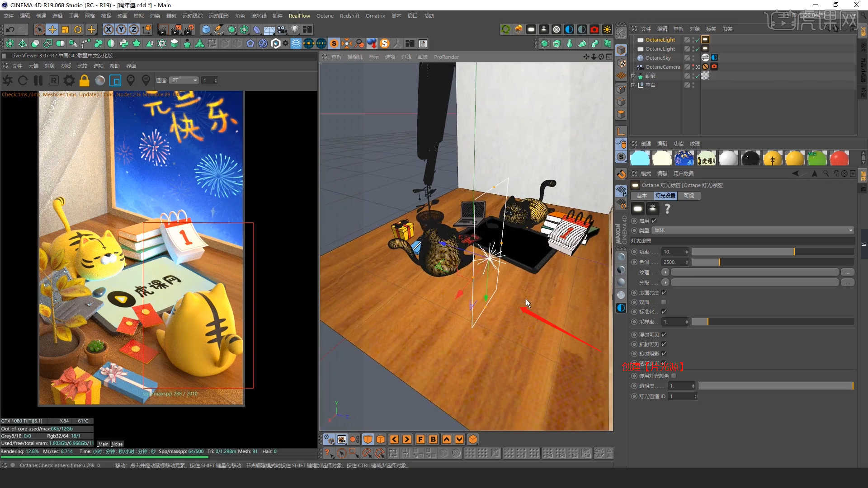Select the Move tool in the top toolbar

[x=52, y=30]
